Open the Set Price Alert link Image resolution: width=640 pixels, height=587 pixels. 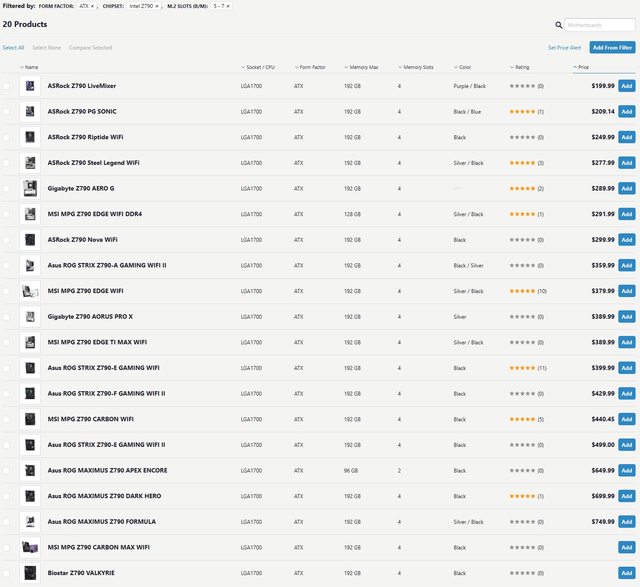pyautogui.click(x=564, y=47)
